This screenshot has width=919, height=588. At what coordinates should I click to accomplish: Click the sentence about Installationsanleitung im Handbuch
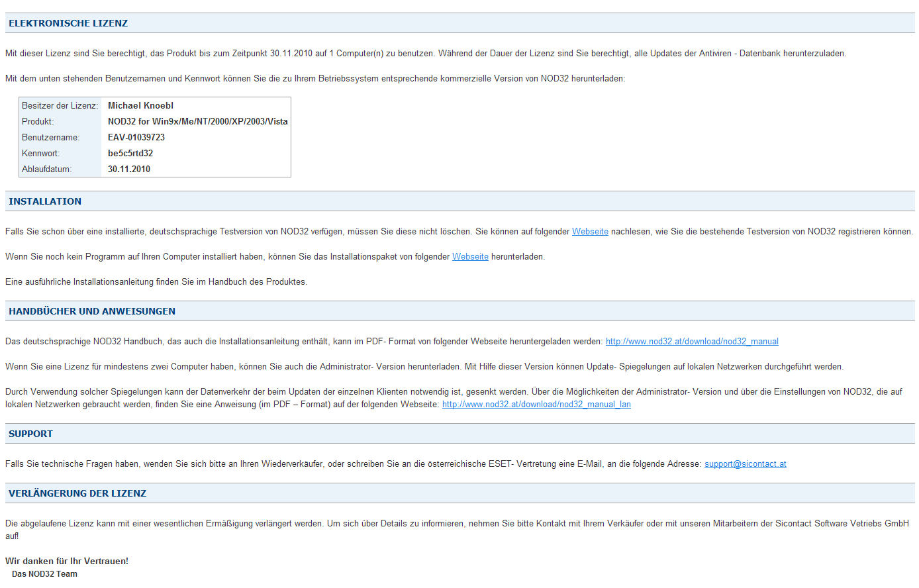[156, 282]
